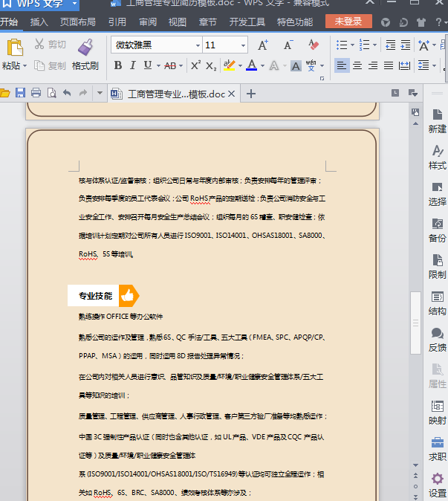Decrease font size with A- icon

(x=288, y=45)
